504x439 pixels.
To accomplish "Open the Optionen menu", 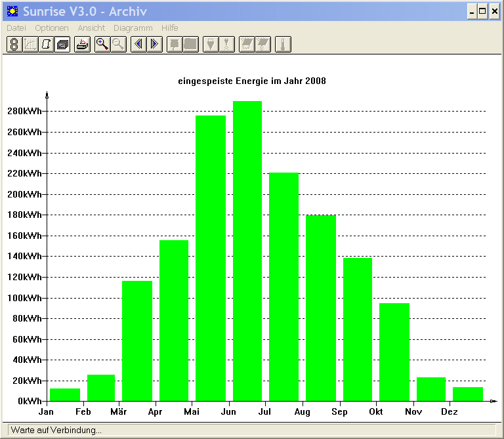I will (x=52, y=28).
